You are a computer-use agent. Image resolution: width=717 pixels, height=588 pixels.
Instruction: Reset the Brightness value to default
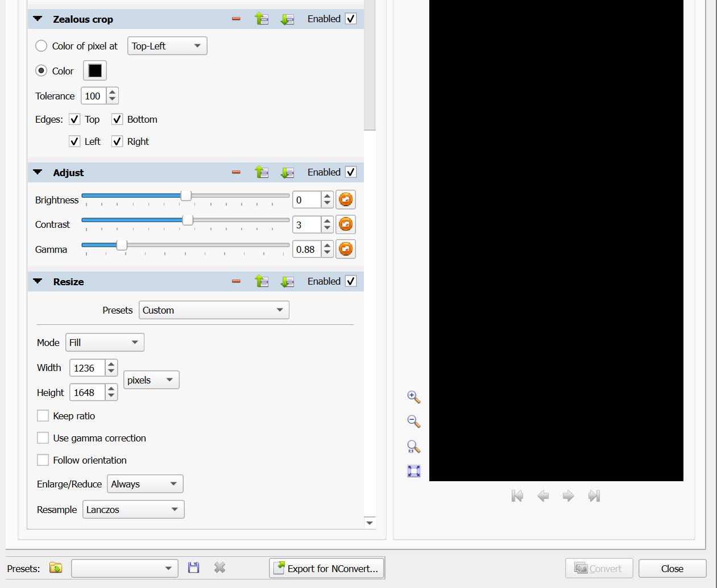[x=345, y=199]
